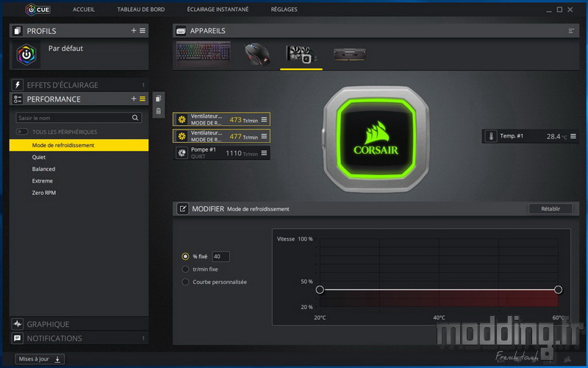The height and width of the screenshot is (368, 588).
Task: Select the RAM memory device thumbnail
Action: pyautogui.click(x=350, y=54)
